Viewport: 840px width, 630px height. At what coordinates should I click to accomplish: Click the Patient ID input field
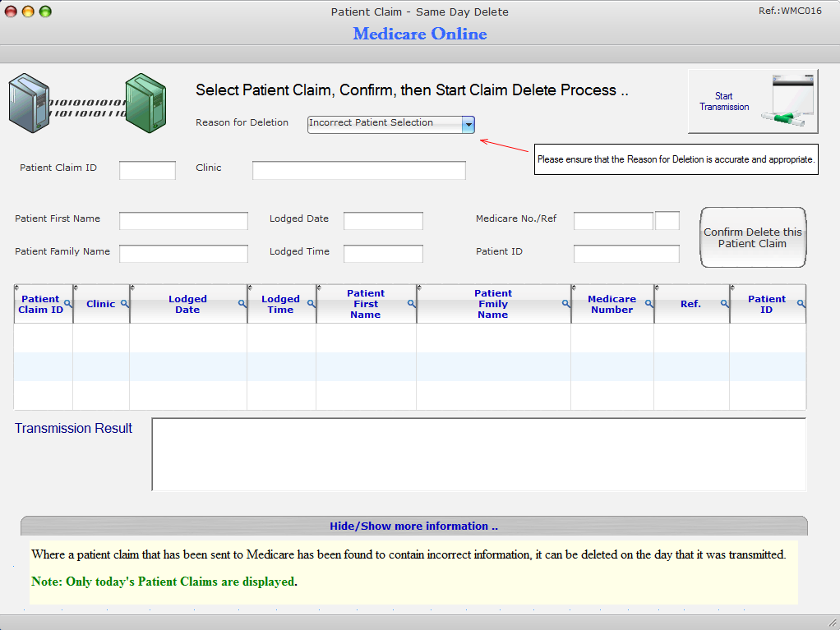click(x=627, y=254)
